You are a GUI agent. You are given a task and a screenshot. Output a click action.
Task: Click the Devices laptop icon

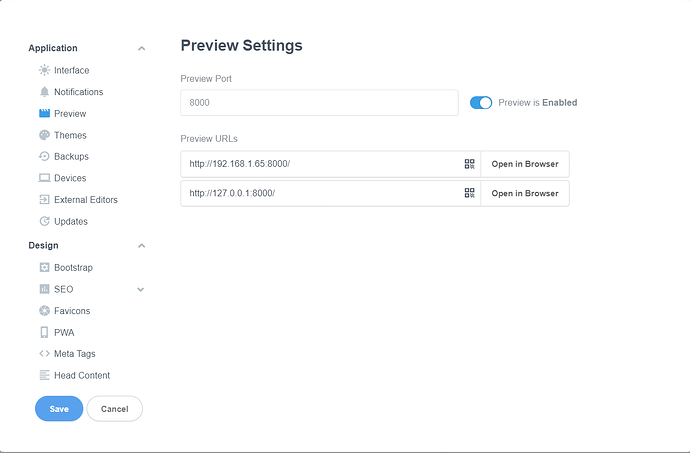point(44,178)
